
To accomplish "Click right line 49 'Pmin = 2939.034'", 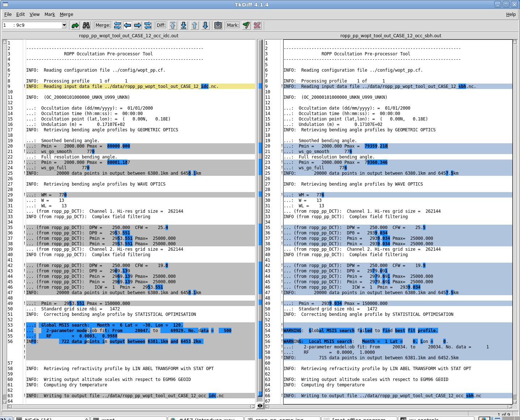I will click(x=398, y=304).
